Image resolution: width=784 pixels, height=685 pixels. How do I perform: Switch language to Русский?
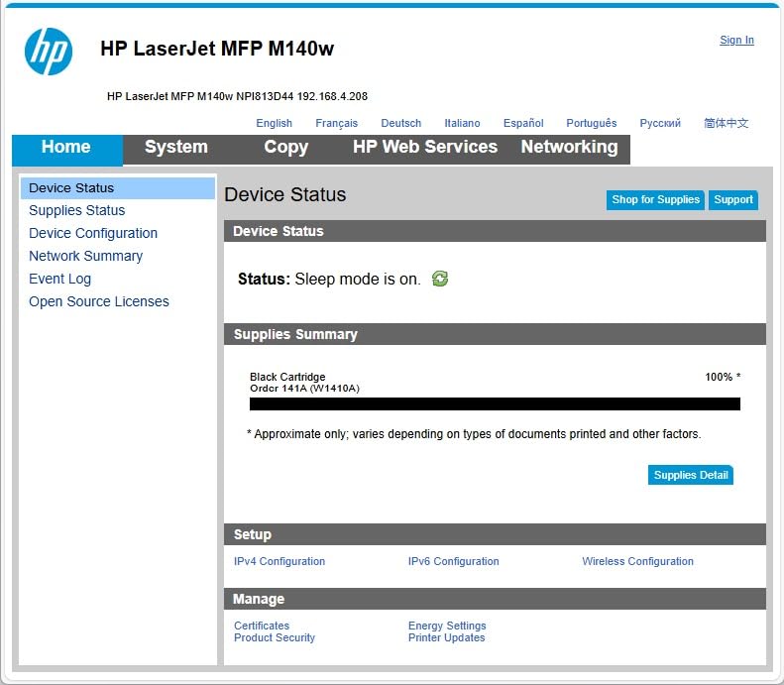(x=660, y=123)
